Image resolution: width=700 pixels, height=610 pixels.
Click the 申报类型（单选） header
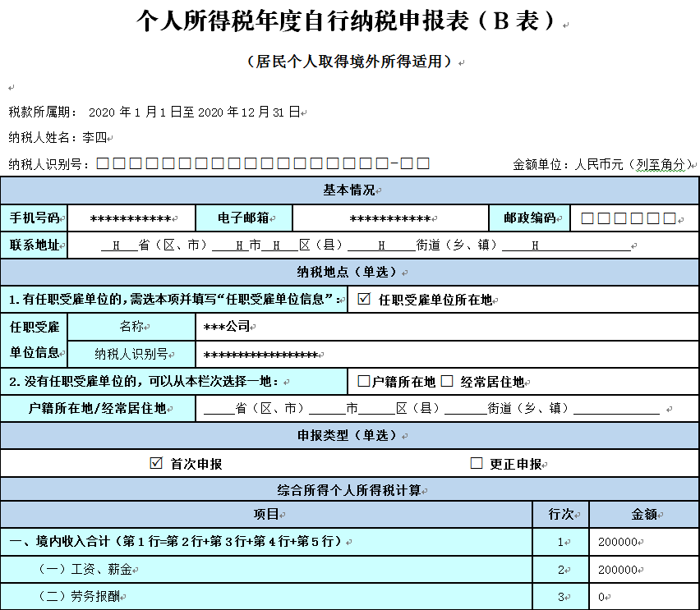pyautogui.click(x=349, y=435)
